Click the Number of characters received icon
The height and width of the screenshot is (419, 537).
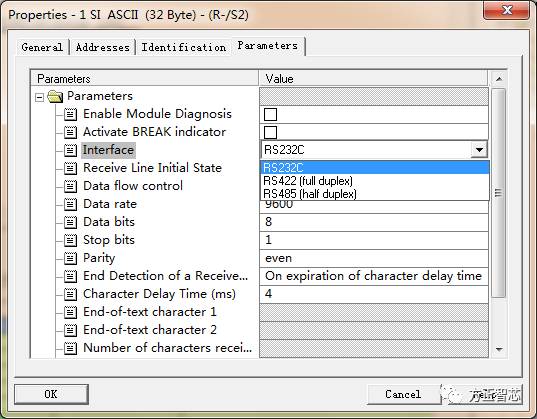[x=71, y=348]
